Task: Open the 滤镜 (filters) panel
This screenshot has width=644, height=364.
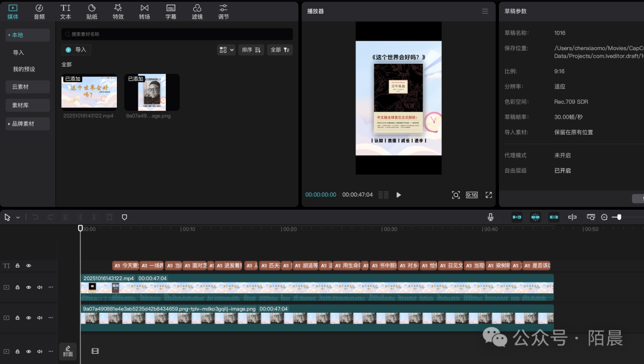Action: (197, 11)
